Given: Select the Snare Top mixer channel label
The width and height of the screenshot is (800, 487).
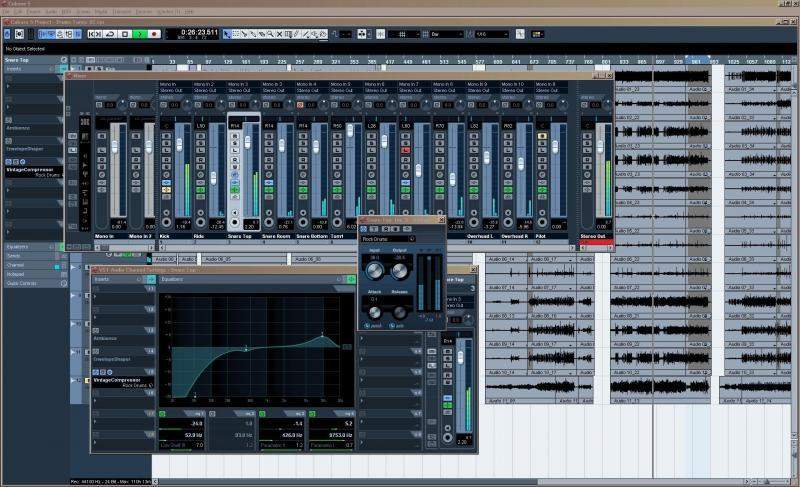Looking at the screenshot, I should 240,237.
